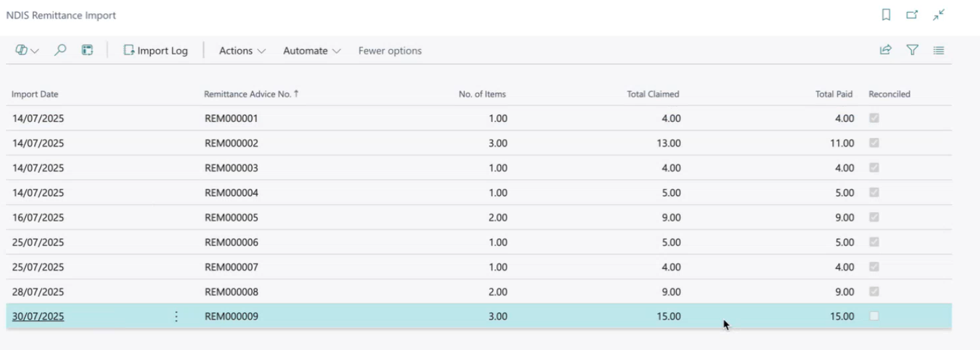Expand the Automate dropdown menu
The width and height of the screenshot is (980, 350).
tap(312, 50)
